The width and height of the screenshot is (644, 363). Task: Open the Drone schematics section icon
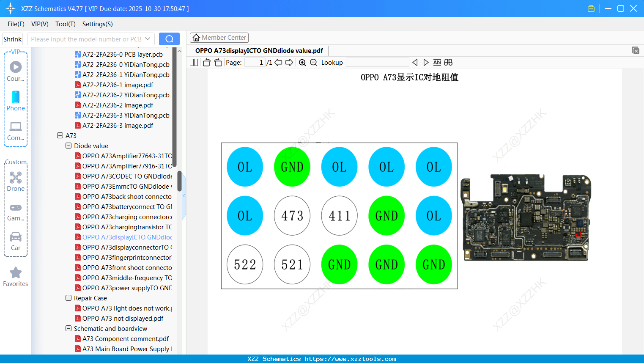pos(16,177)
